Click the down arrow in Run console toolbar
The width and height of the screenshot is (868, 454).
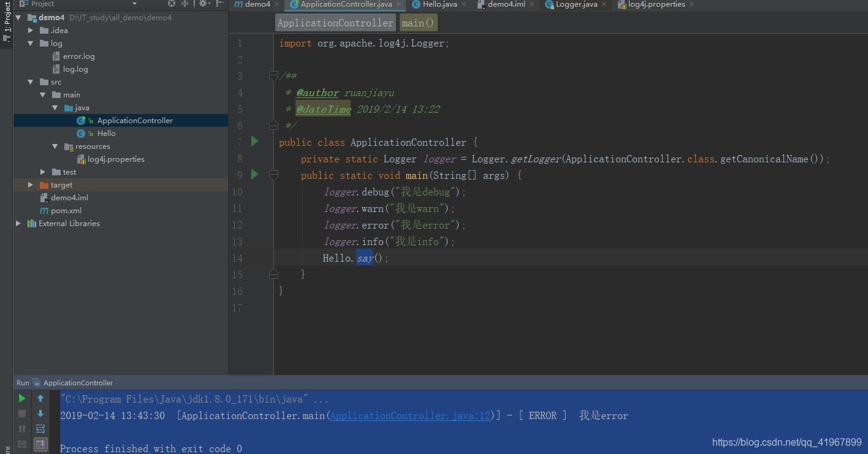point(40,414)
